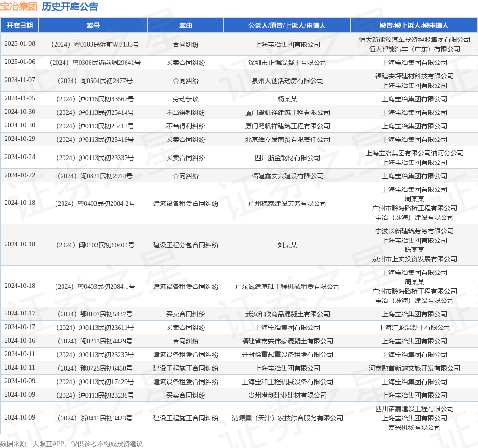
Task: Click the date 2024-11-07
Action: pyautogui.click(x=20, y=80)
